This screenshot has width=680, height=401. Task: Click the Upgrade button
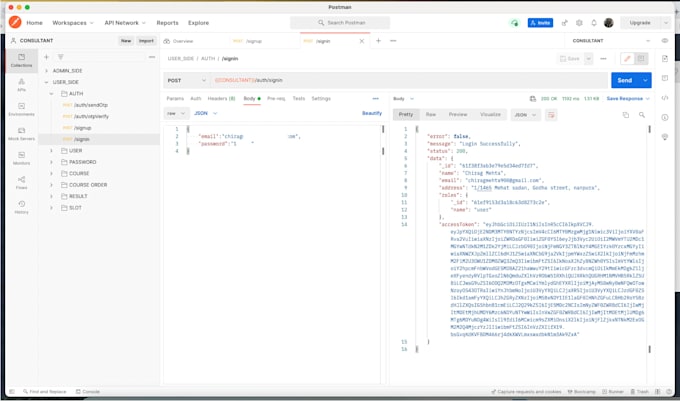point(640,23)
